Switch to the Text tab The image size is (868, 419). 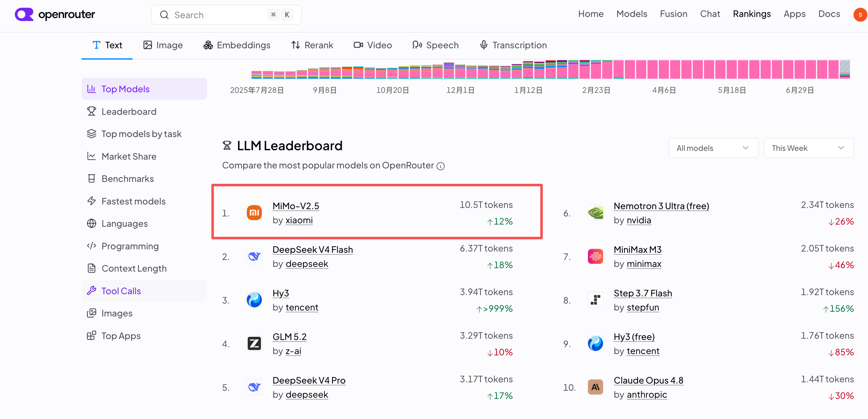[107, 45]
